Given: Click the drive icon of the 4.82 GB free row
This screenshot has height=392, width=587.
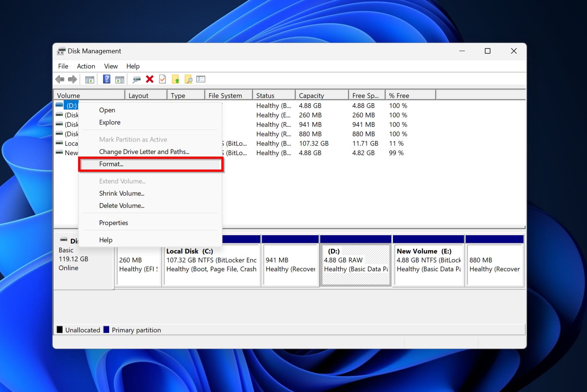Looking at the screenshot, I should (59, 153).
